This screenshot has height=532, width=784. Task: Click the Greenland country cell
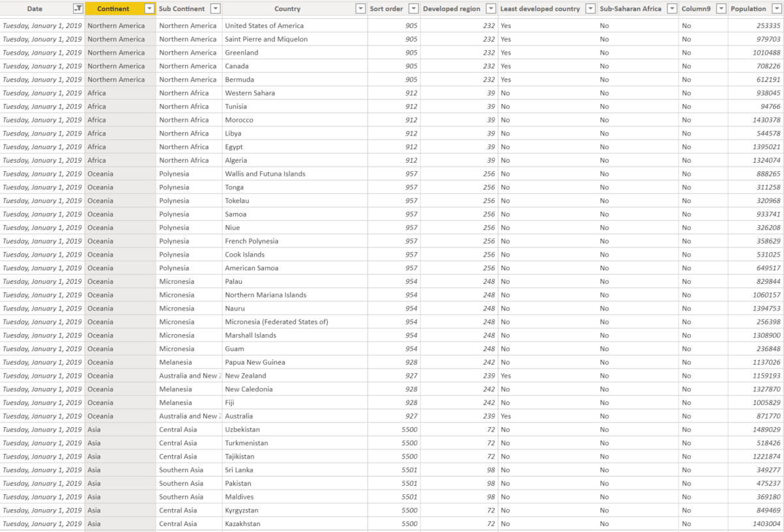tap(295, 53)
